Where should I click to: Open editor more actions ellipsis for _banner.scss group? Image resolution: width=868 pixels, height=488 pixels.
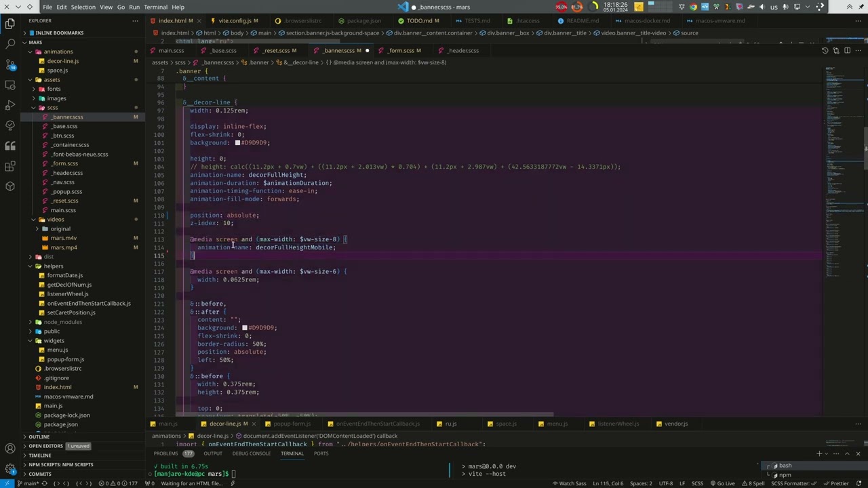pyautogui.click(x=858, y=50)
